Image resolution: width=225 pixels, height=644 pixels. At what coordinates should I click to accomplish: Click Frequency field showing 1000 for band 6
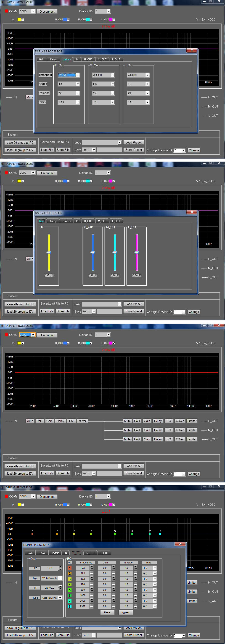coord(83,595)
